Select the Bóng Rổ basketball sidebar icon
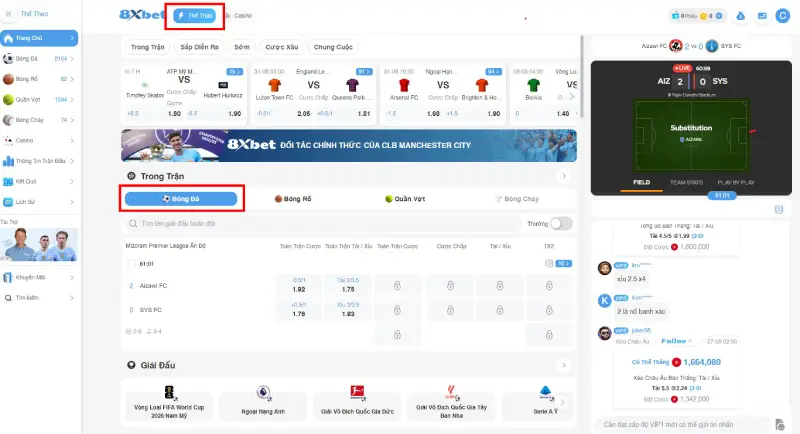Image resolution: width=800 pixels, height=434 pixels. pos(8,79)
